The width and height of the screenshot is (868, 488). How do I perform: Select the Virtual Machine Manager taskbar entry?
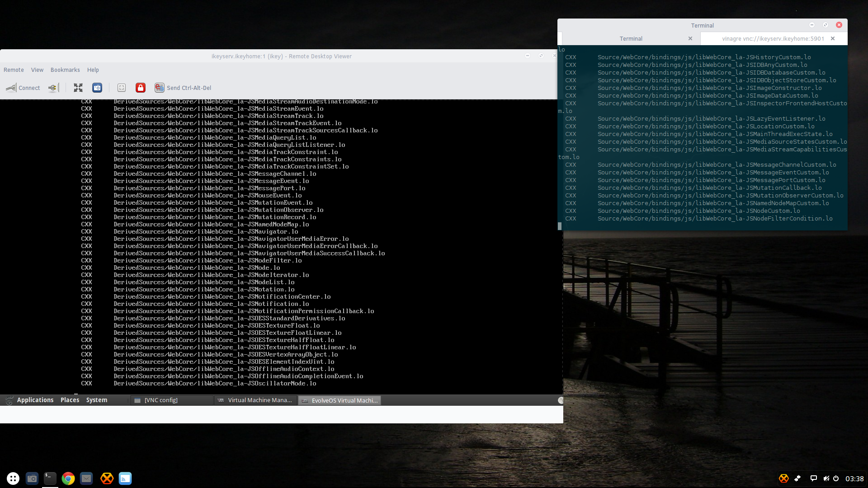(255, 400)
